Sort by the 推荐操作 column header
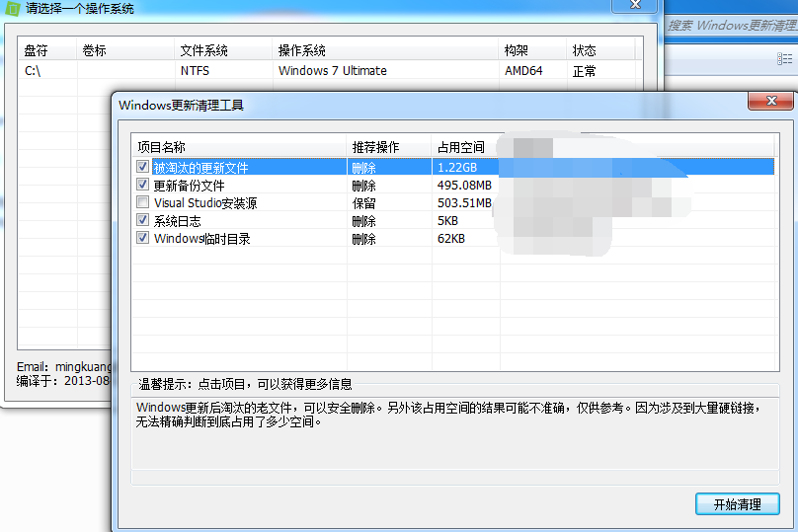 [x=389, y=147]
